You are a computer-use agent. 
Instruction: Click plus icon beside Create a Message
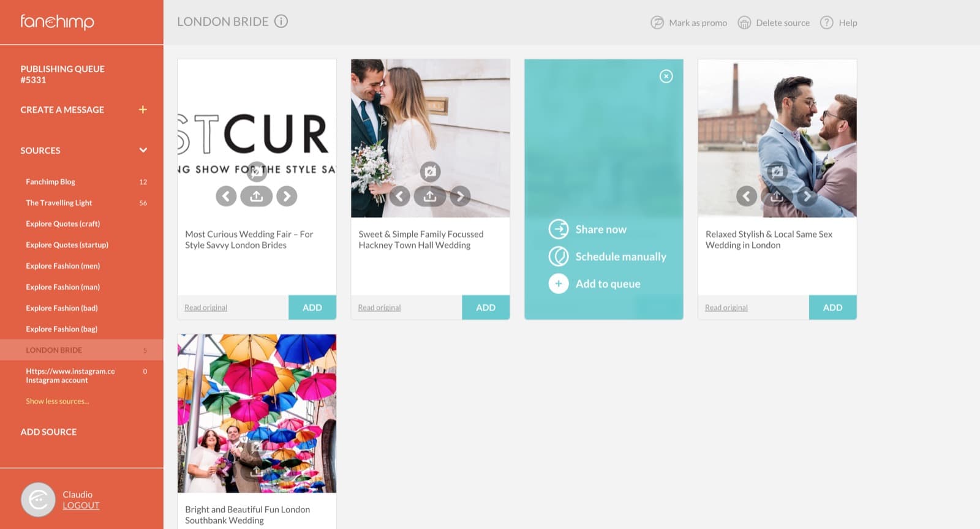coord(143,110)
